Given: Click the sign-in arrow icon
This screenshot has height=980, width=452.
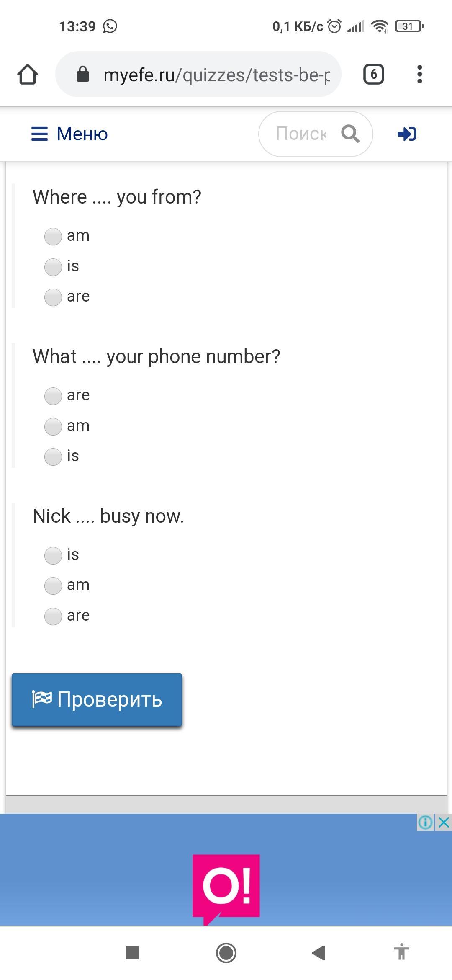Looking at the screenshot, I should coord(407,134).
